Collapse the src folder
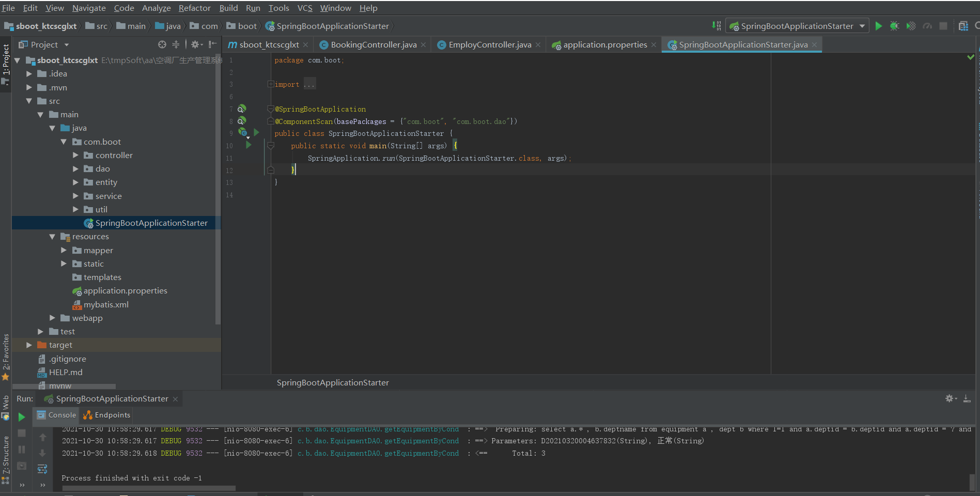Screen dimensions: 980x496 pyautogui.click(x=29, y=101)
